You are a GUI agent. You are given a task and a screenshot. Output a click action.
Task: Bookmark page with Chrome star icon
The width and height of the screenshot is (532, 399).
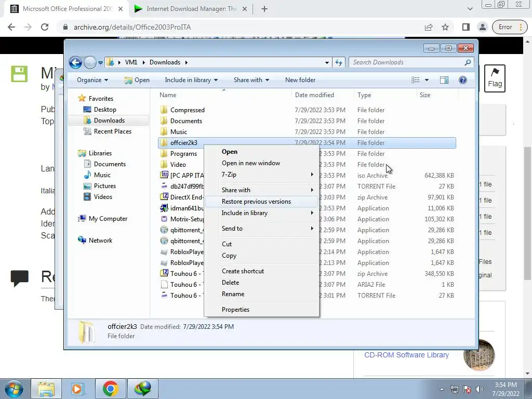tap(445, 27)
